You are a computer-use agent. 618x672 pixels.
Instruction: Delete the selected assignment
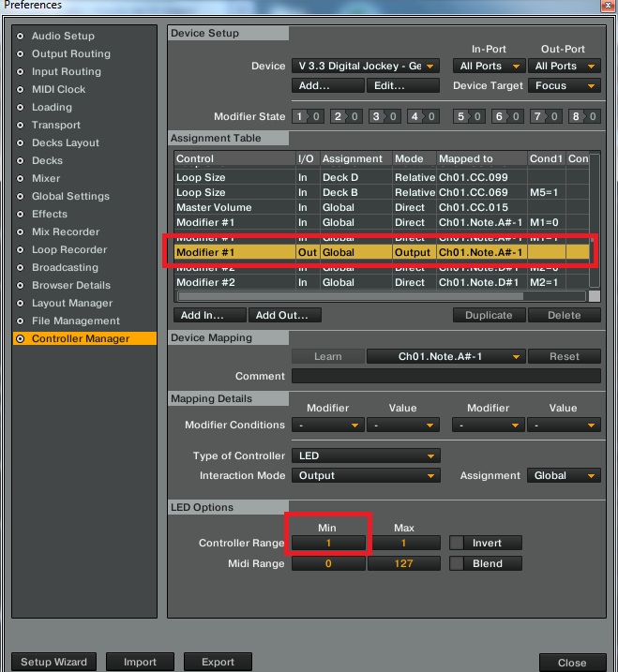coord(564,316)
